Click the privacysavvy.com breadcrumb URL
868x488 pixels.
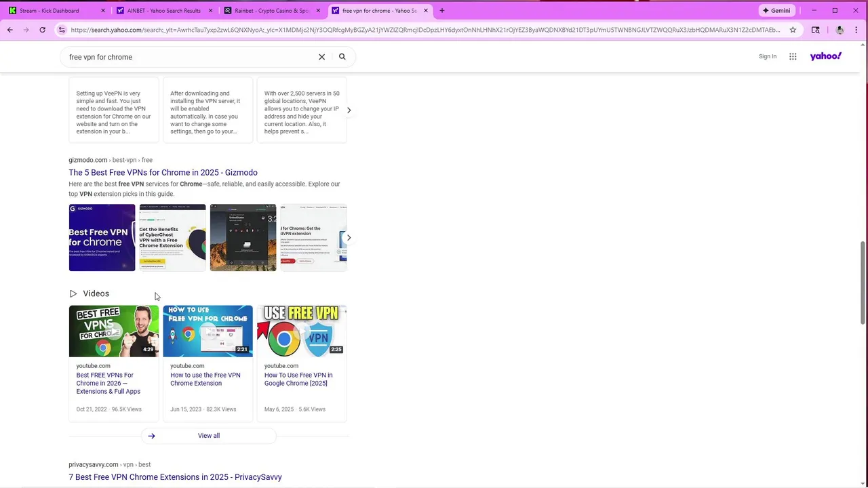click(x=110, y=465)
